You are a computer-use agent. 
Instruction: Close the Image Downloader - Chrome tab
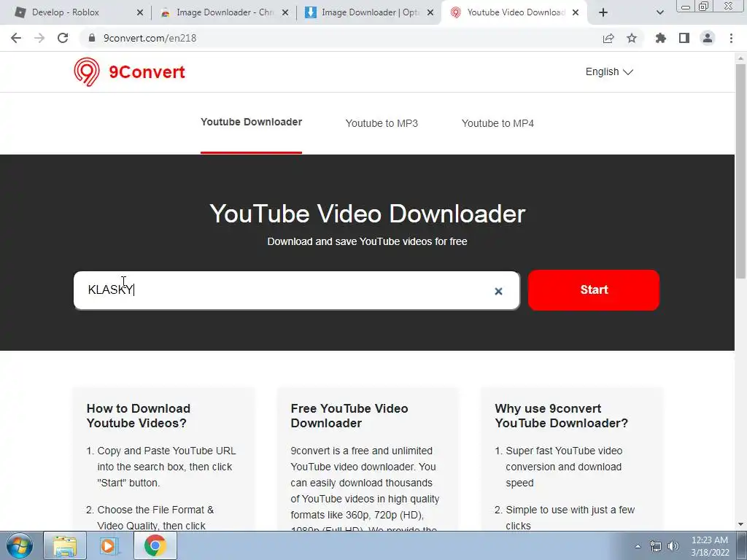[285, 12]
